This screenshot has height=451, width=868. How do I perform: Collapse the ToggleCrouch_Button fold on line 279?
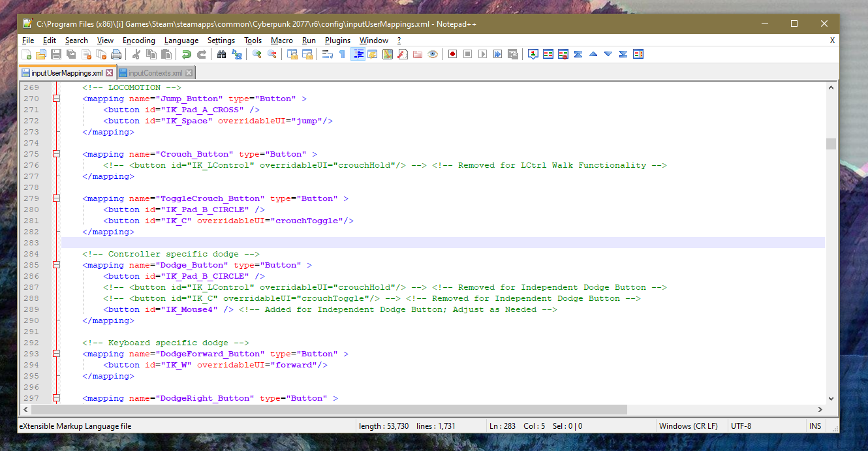(x=56, y=198)
